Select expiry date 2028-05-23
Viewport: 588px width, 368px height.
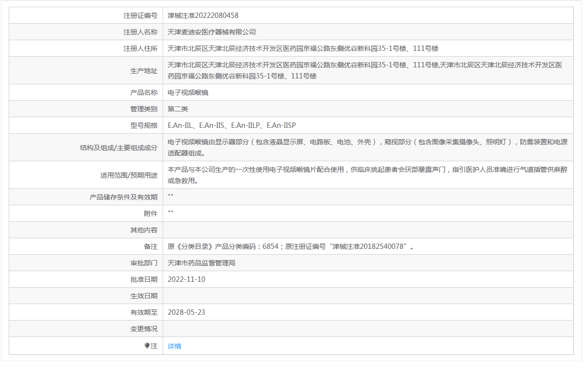pos(186,312)
